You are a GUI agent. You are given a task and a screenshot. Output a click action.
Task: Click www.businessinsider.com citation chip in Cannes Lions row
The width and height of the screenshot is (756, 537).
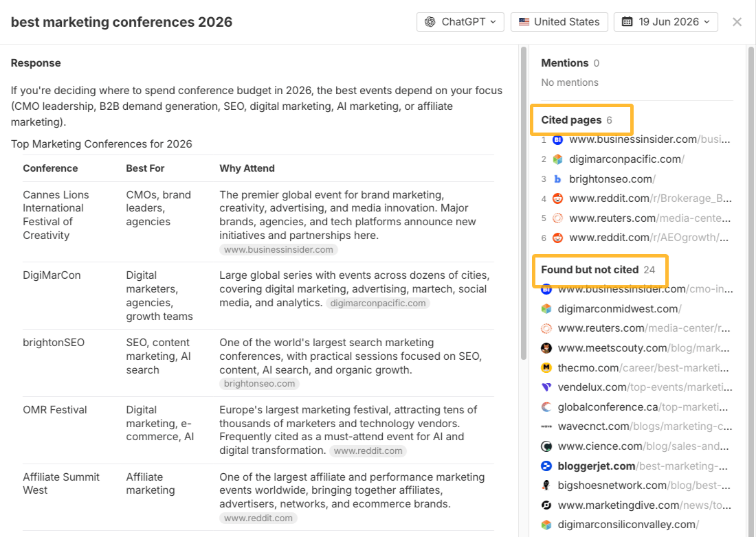point(278,250)
